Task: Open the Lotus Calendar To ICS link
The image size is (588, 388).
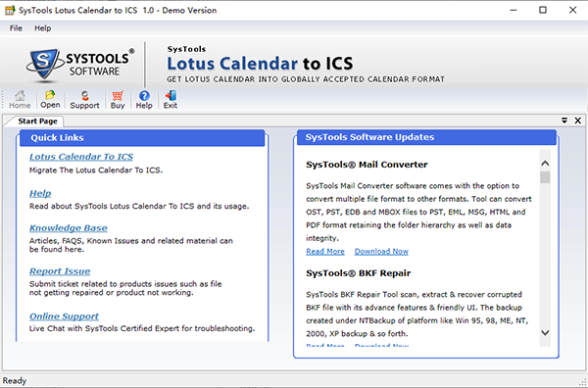Action: pyautogui.click(x=81, y=157)
